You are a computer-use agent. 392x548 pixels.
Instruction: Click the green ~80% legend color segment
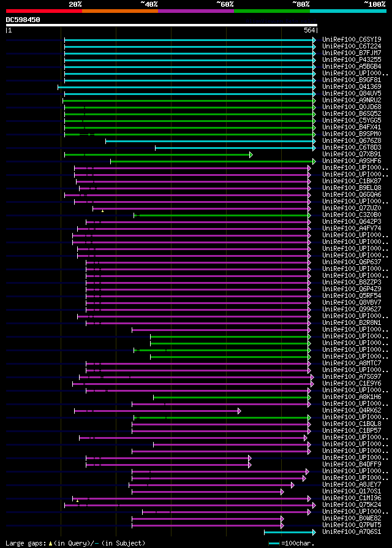pyautogui.click(x=272, y=11)
